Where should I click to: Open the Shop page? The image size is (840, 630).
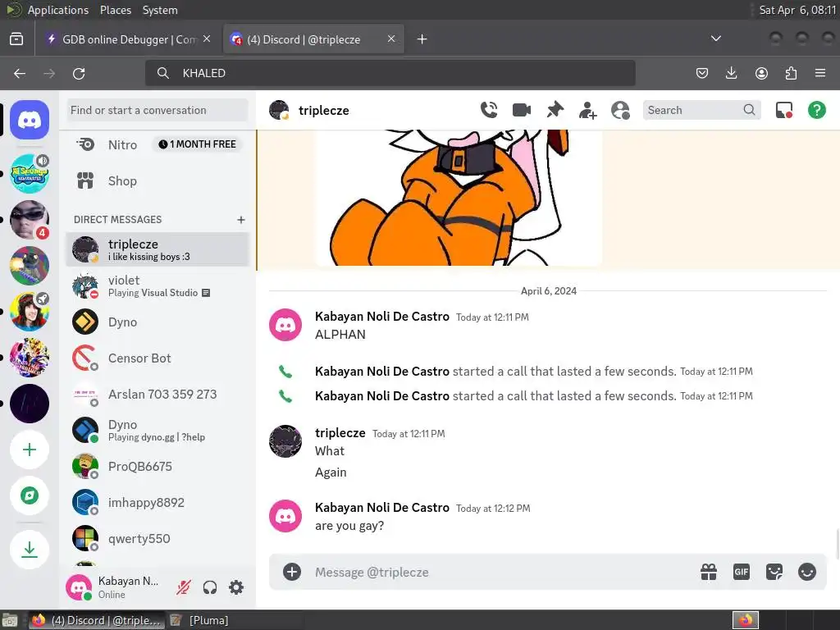click(157, 181)
